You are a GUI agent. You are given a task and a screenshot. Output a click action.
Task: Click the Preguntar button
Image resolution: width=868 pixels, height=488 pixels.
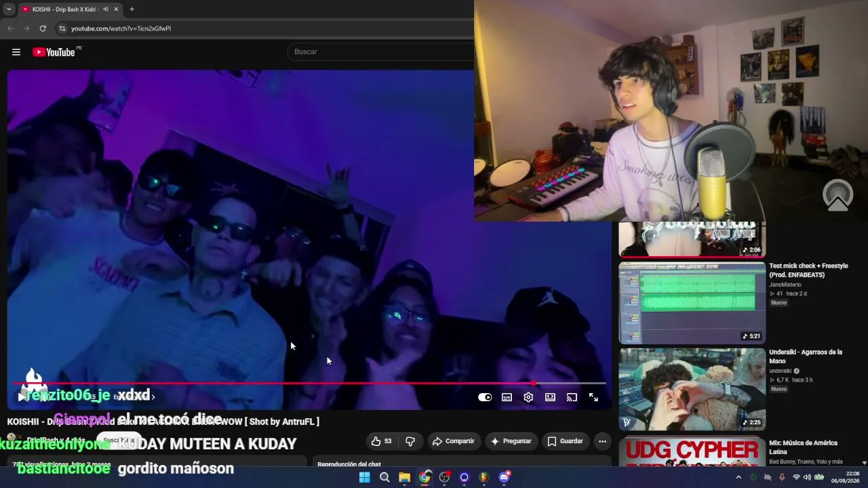511,441
